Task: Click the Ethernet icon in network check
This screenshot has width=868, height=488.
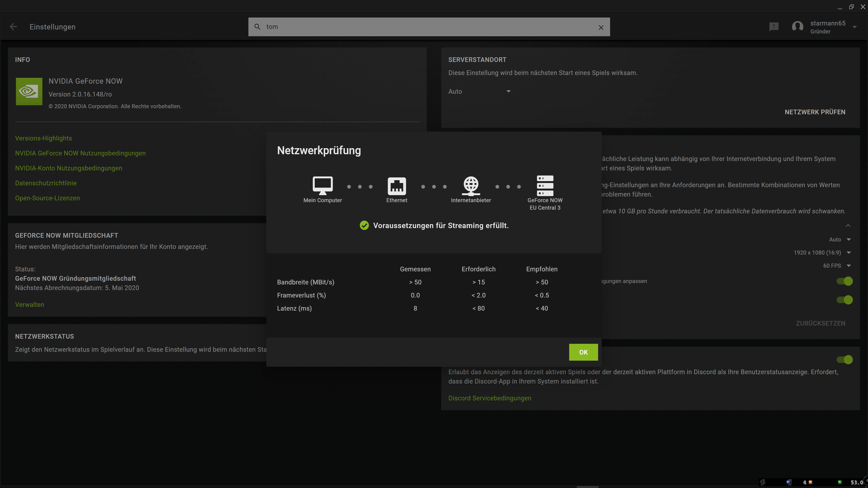Action: coord(397,186)
